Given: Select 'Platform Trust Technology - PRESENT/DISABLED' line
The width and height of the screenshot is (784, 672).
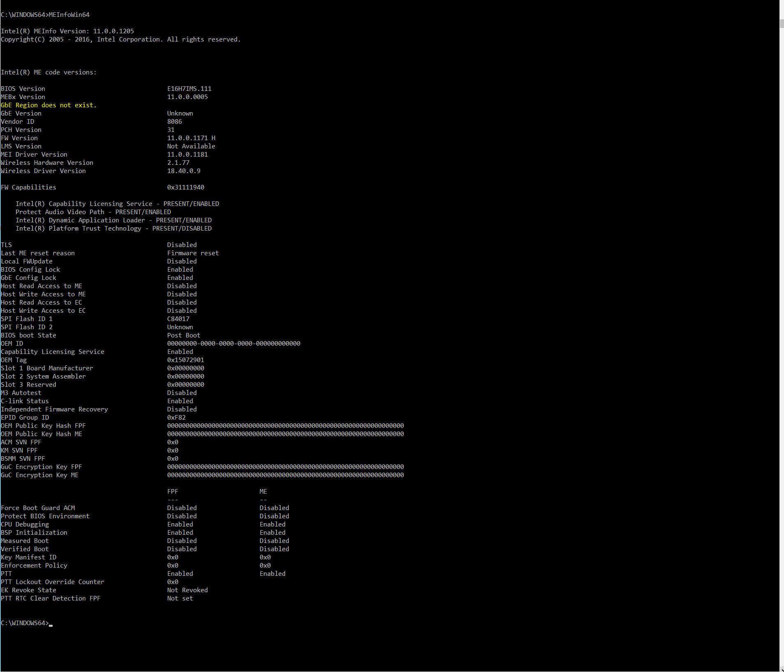Looking at the screenshot, I should click(113, 229).
